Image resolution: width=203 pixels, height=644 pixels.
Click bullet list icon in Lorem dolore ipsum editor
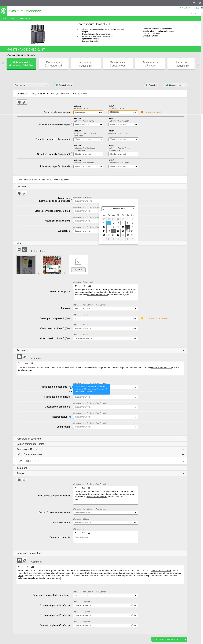click(x=89, y=286)
